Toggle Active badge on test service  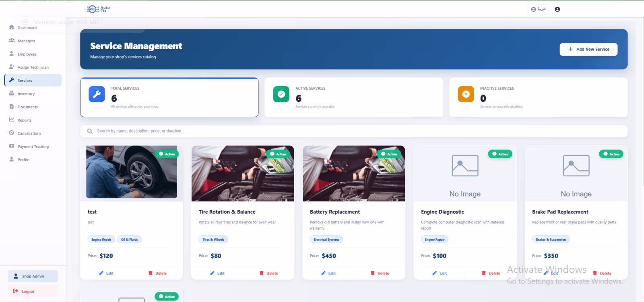tap(167, 154)
